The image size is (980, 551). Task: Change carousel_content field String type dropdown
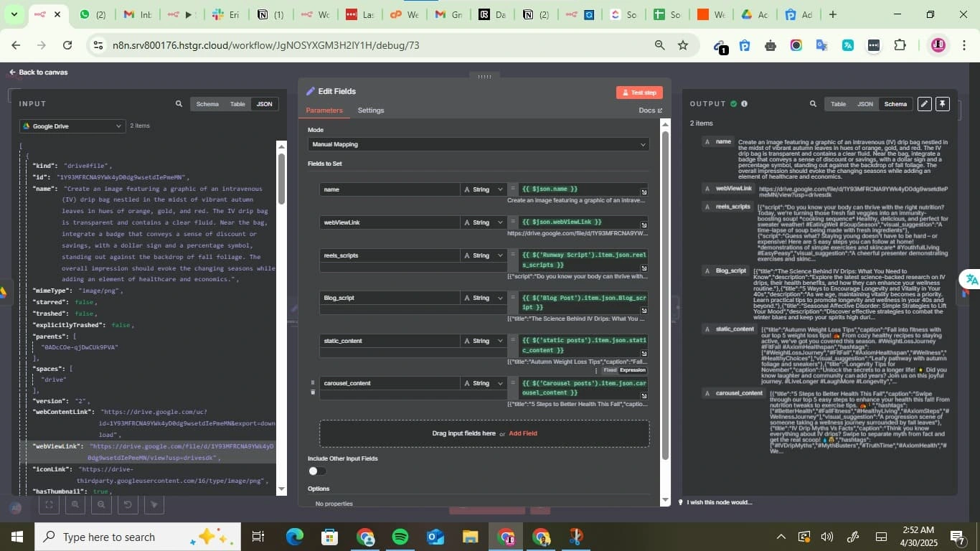pyautogui.click(x=484, y=383)
